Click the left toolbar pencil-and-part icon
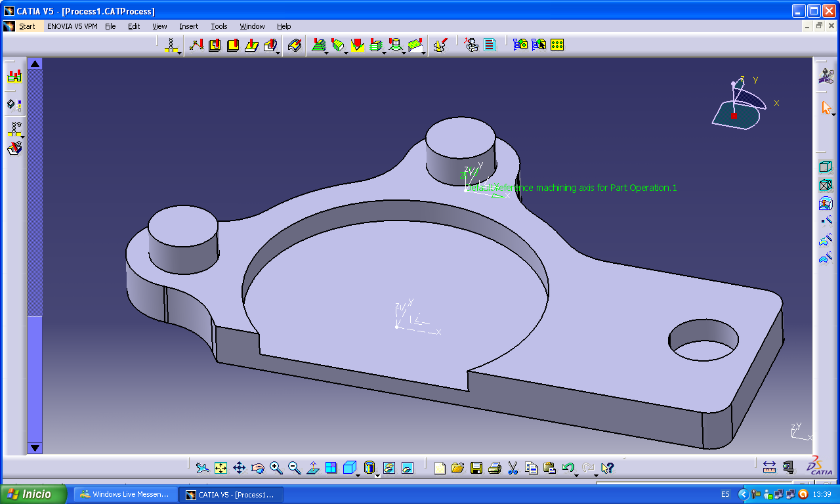 (14, 148)
